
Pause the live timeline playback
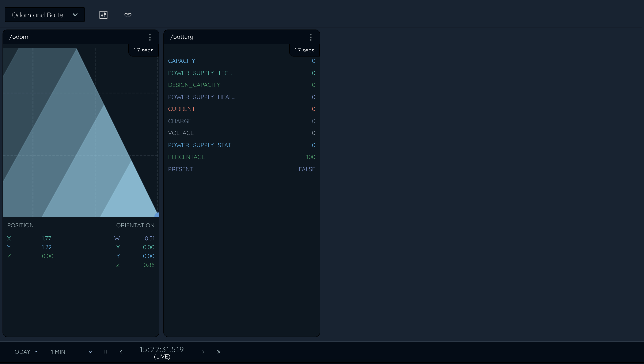click(106, 352)
